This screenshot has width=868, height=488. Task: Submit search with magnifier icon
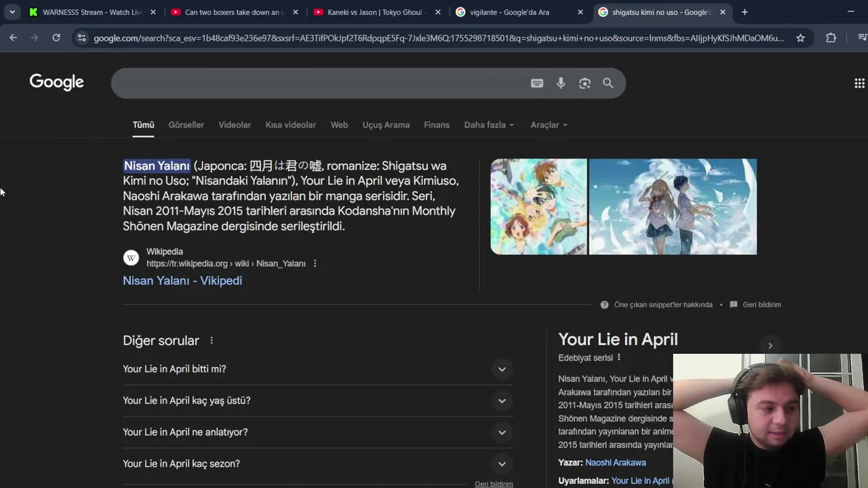[608, 83]
